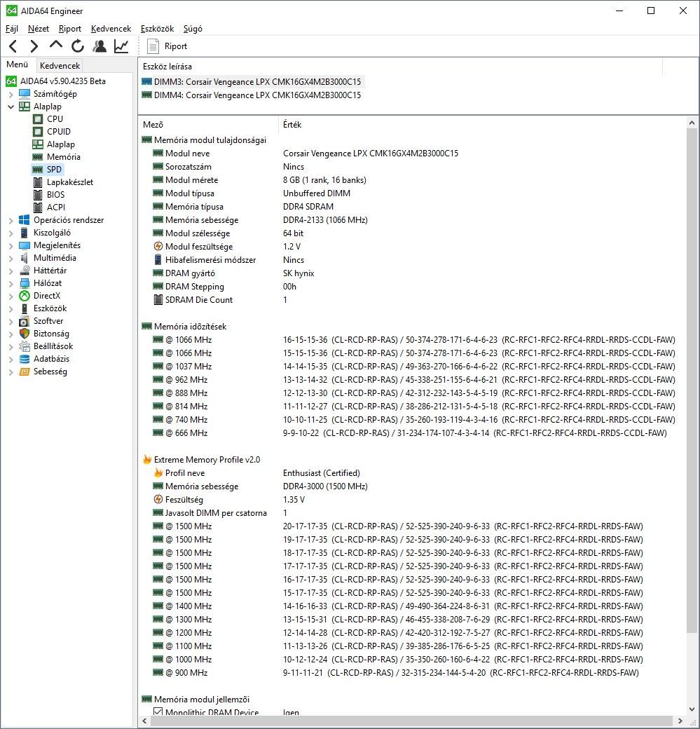Select the Multimédia speaker icon
The image size is (700, 729).
coord(24,257)
